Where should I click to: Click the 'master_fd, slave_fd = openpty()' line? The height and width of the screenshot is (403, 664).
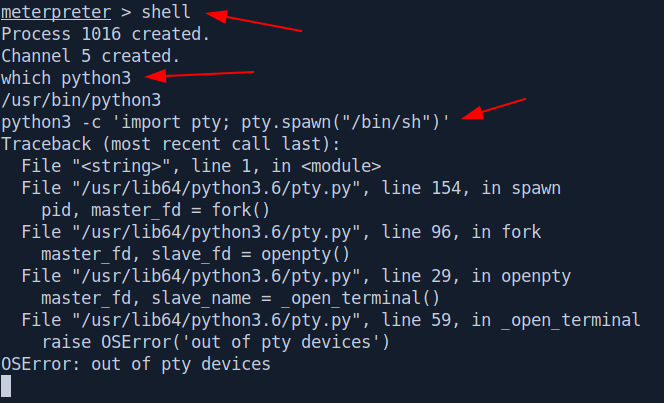click(x=196, y=254)
